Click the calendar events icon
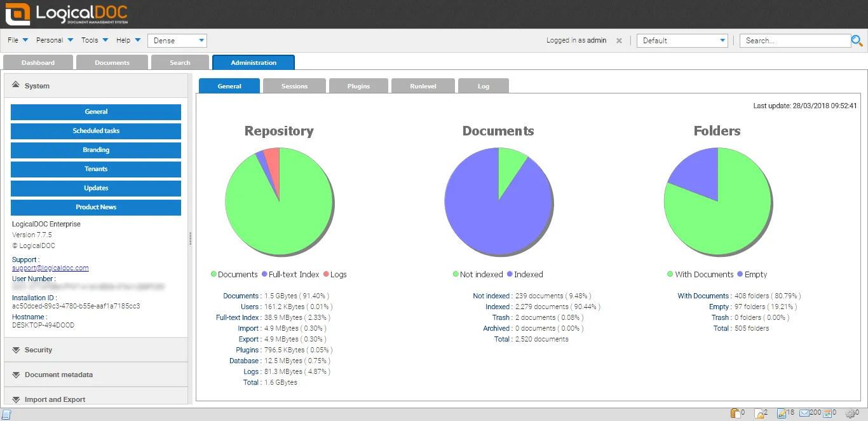 [827, 413]
